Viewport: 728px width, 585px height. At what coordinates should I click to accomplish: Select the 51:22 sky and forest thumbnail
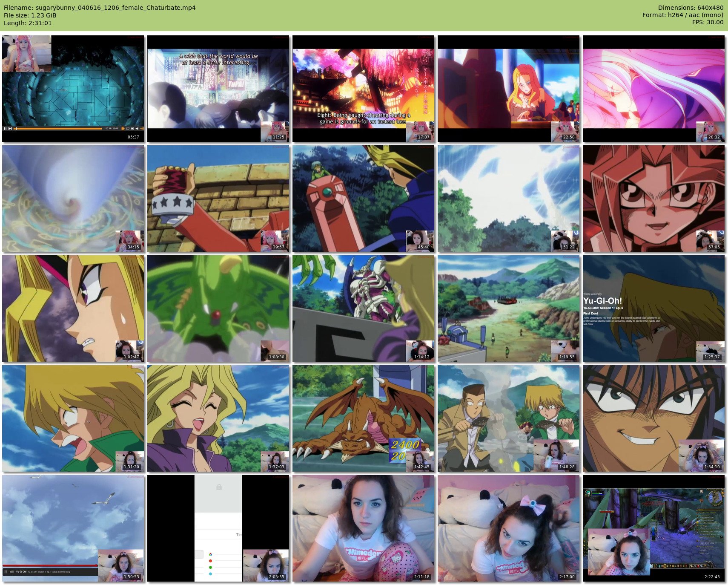coord(509,199)
